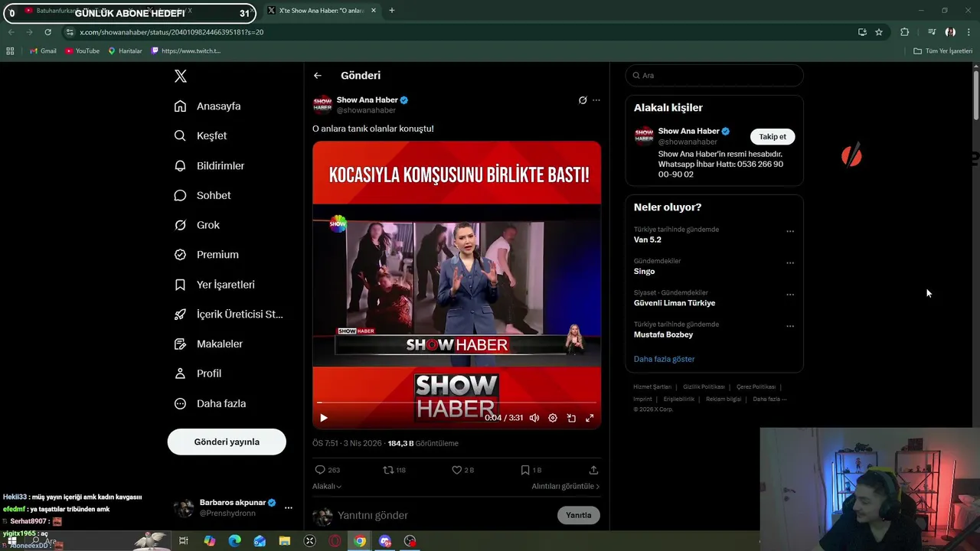This screenshot has height=551, width=980.
Task: Open Opera browser from the taskbar
Action: [335, 541]
